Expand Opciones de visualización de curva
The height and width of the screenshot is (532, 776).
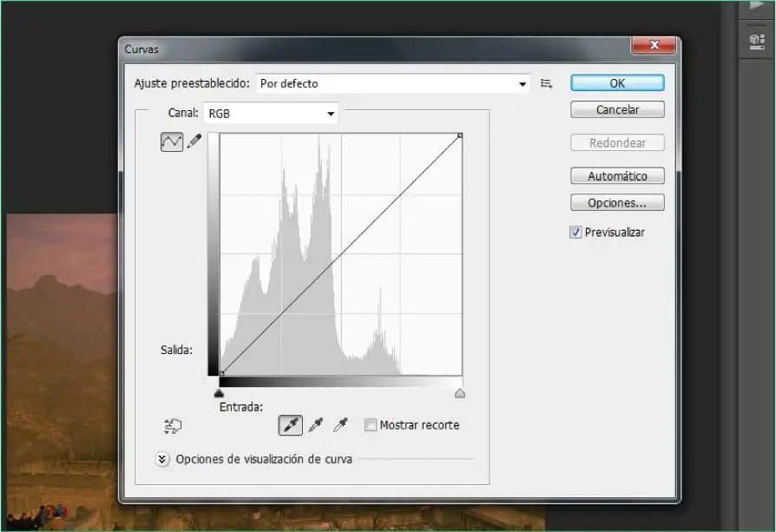point(162,459)
